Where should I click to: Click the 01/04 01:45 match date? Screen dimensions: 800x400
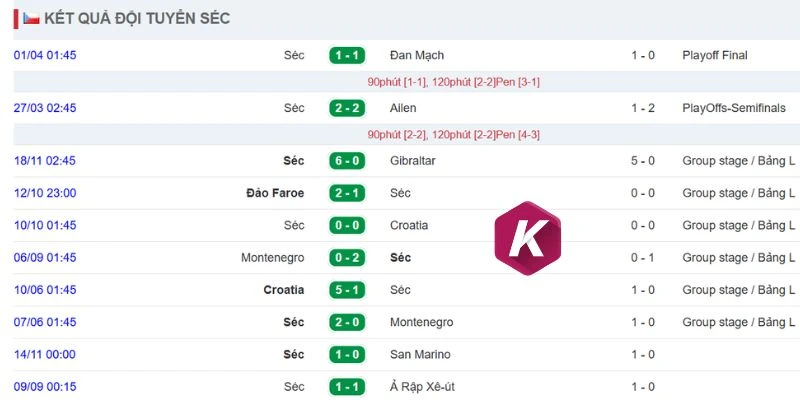click(x=45, y=55)
